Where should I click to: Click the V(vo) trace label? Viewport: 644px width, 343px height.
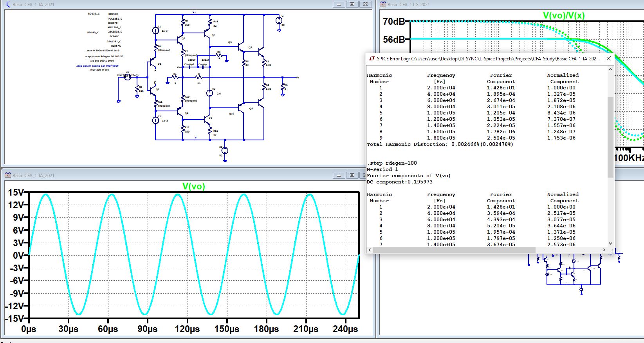click(x=194, y=186)
